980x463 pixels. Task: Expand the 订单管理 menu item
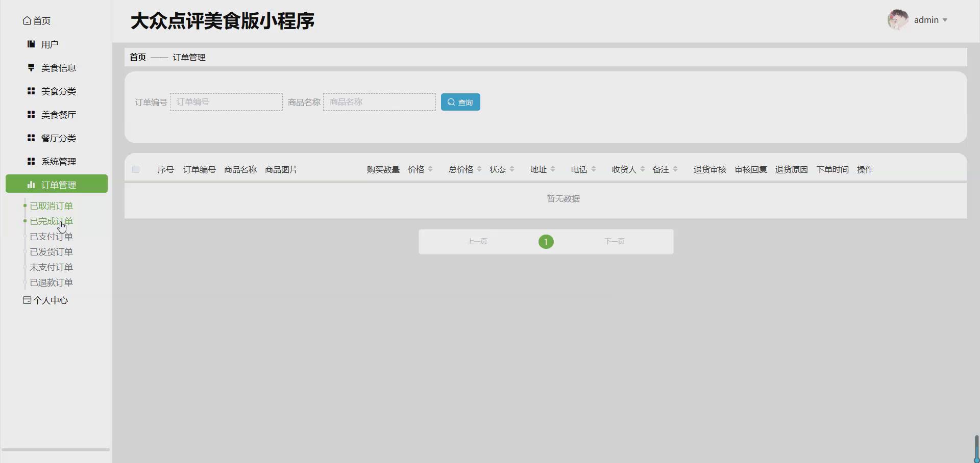[56, 184]
